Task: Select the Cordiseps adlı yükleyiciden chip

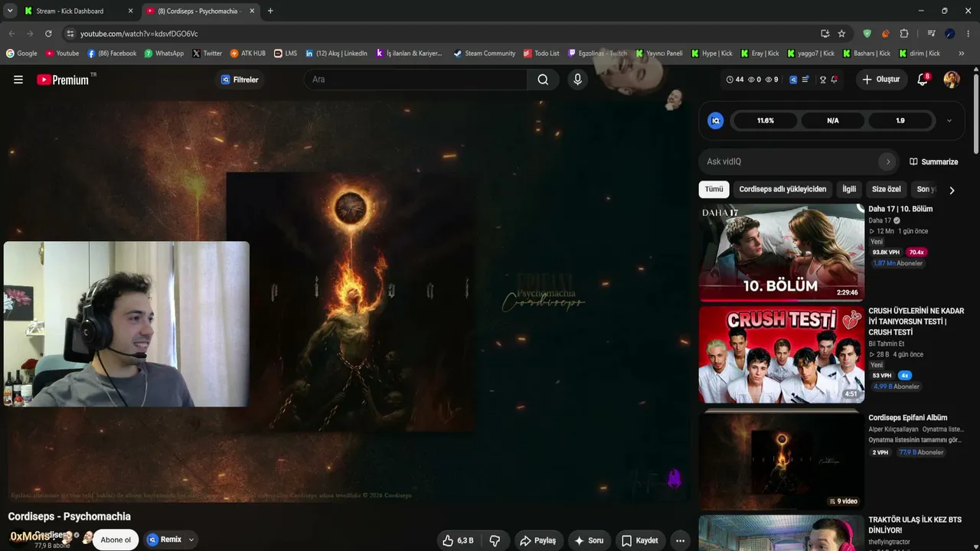Action: tap(782, 189)
